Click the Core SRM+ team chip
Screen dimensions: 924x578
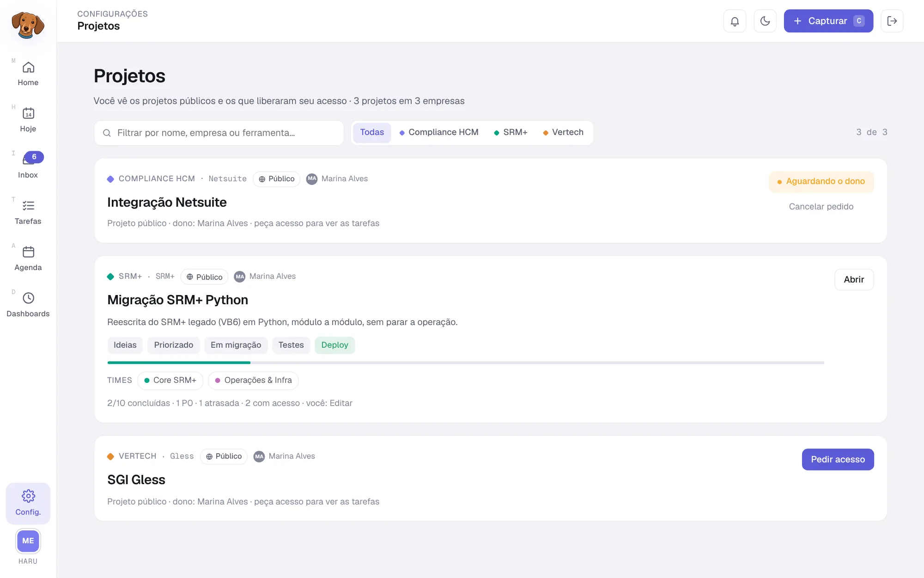pos(170,381)
